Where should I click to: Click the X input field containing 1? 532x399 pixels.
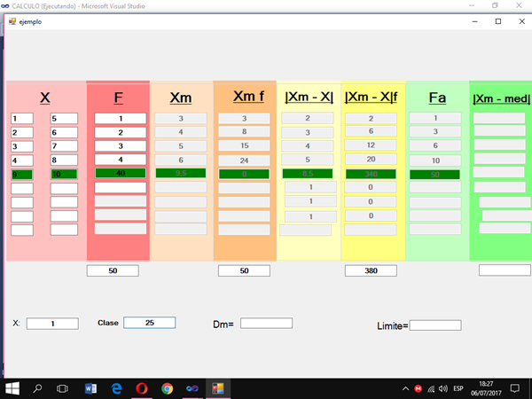coord(52,324)
